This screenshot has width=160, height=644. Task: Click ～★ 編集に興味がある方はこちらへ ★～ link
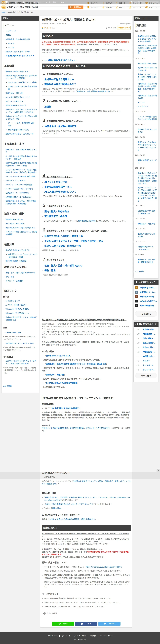(x=61, y=60)
